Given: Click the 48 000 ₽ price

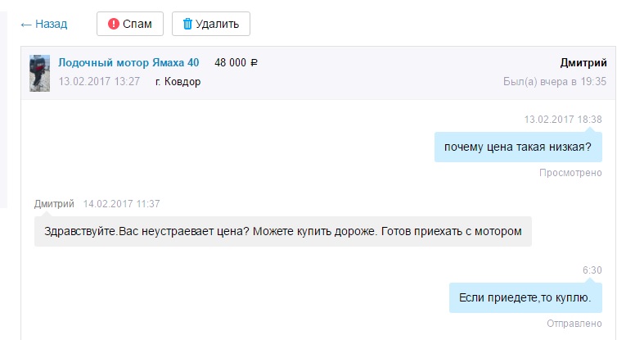Looking at the screenshot, I should (236, 62).
